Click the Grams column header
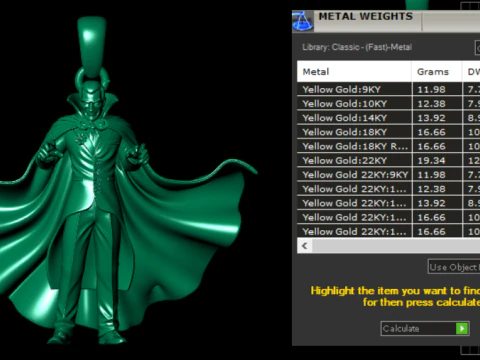This screenshot has width=480, height=360. (x=437, y=72)
